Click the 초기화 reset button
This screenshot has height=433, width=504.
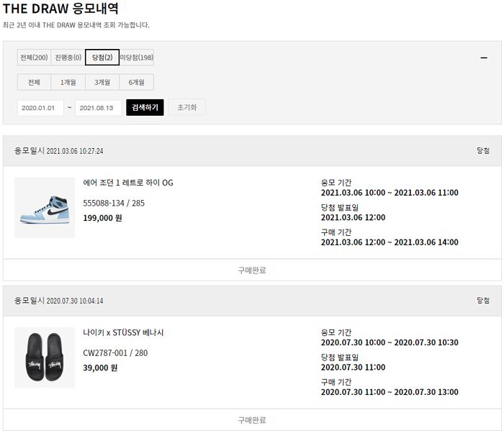186,107
